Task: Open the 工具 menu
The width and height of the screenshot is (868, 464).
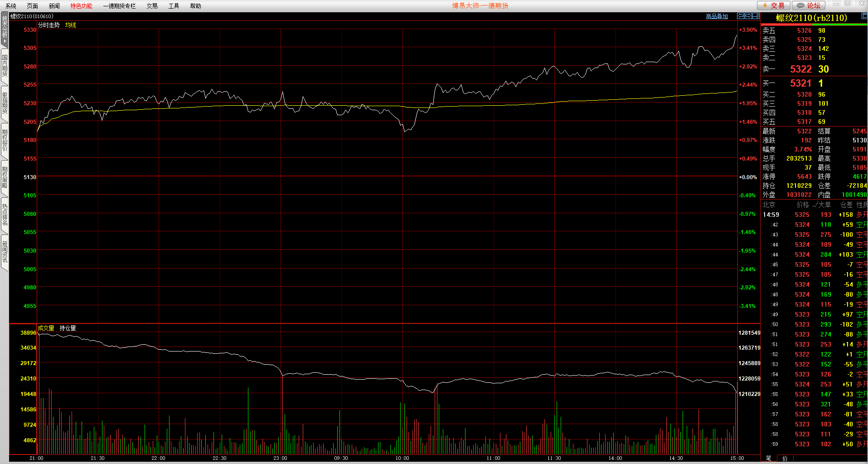Action: click(174, 6)
